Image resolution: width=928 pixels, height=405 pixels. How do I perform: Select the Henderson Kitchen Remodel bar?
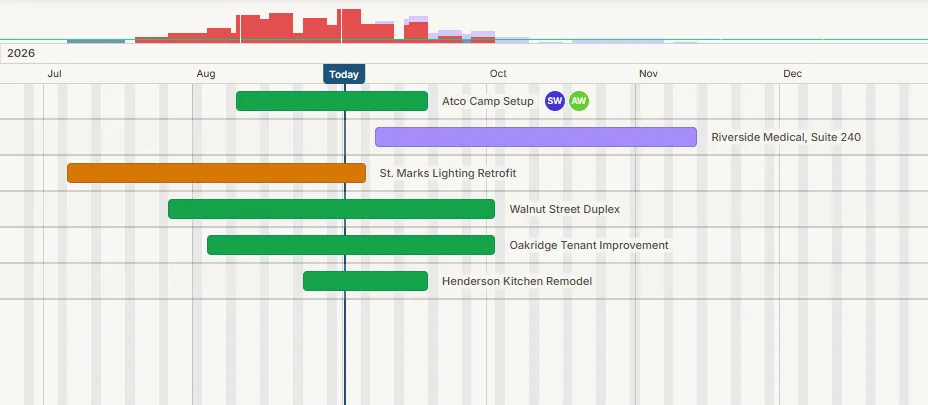(x=365, y=281)
